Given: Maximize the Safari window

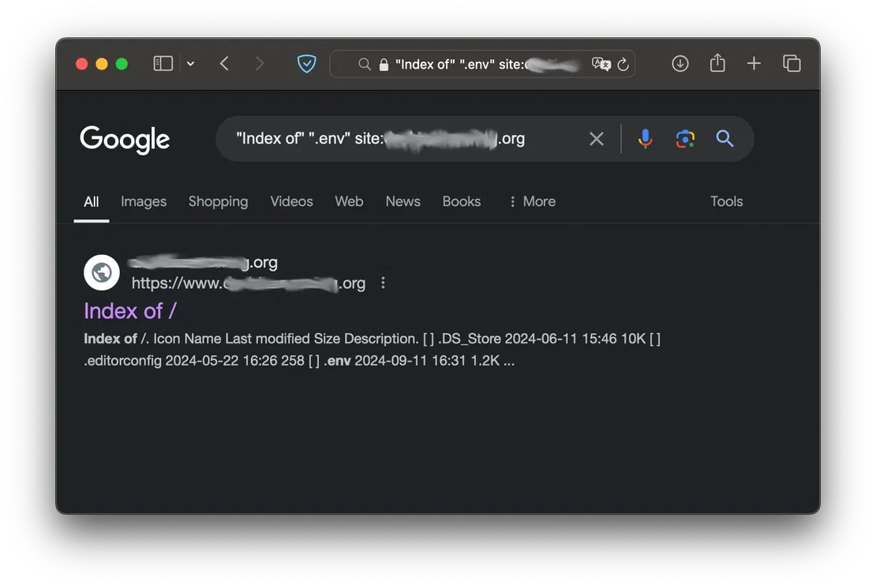Looking at the screenshot, I should click(x=122, y=64).
